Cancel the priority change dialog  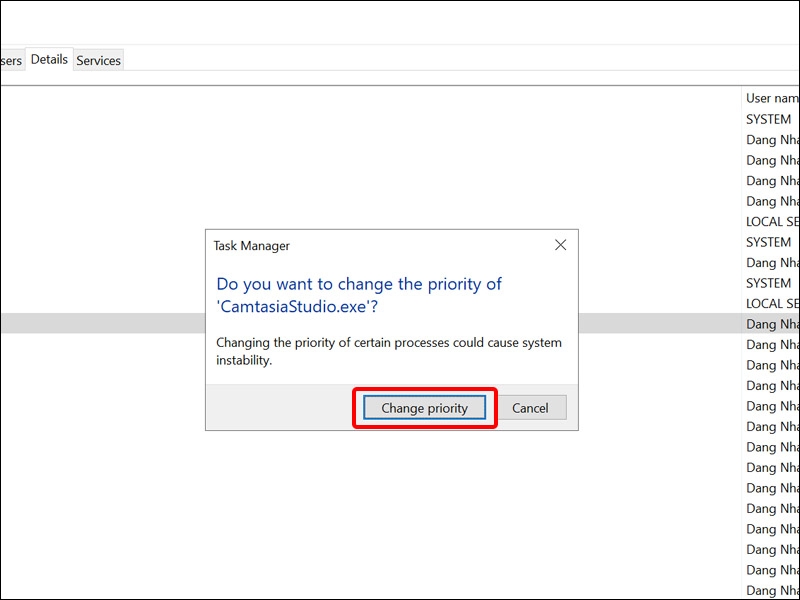pyautogui.click(x=530, y=408)
